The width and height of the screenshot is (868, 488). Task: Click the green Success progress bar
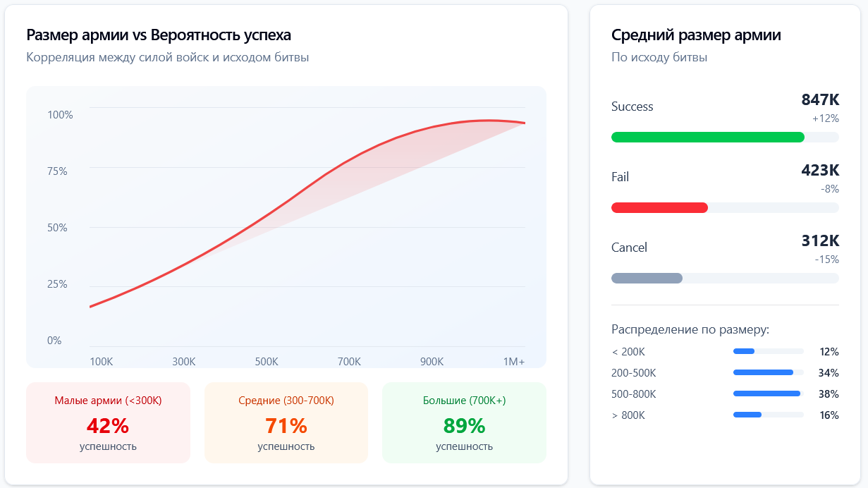click(707, 137)
